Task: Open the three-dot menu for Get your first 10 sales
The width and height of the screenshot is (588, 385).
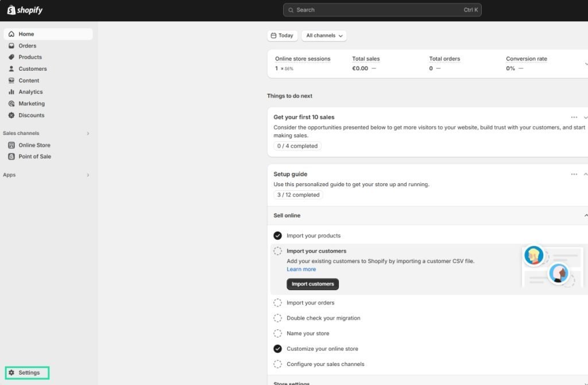Action: coord(574,117)
